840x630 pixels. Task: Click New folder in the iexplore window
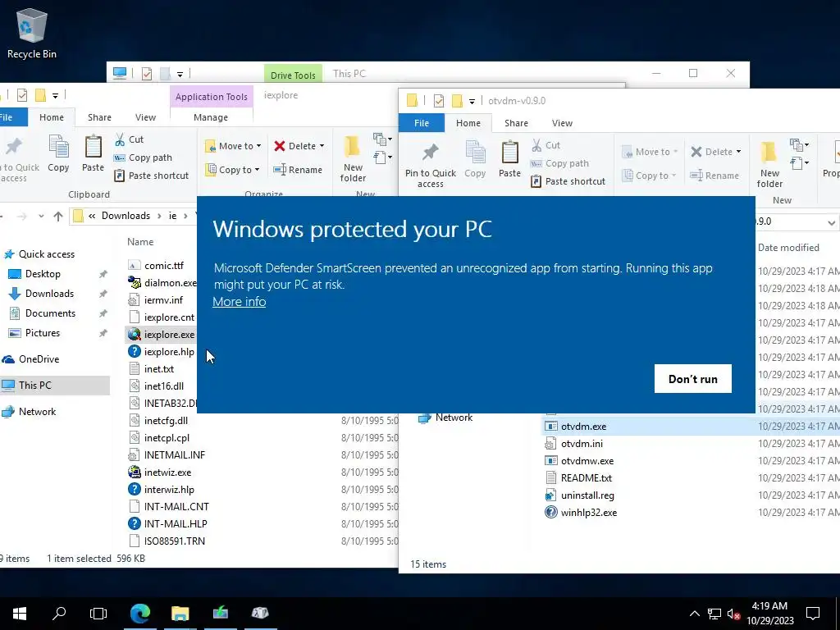(353, 158)
